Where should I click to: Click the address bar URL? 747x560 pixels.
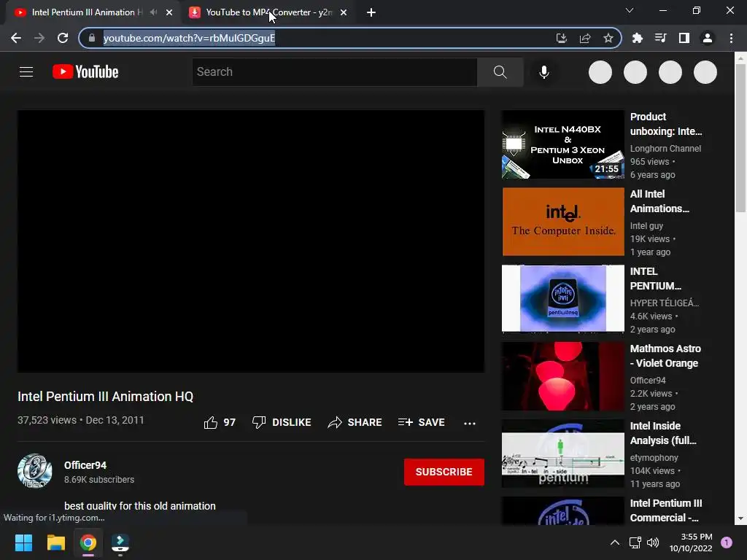point(189,38)
